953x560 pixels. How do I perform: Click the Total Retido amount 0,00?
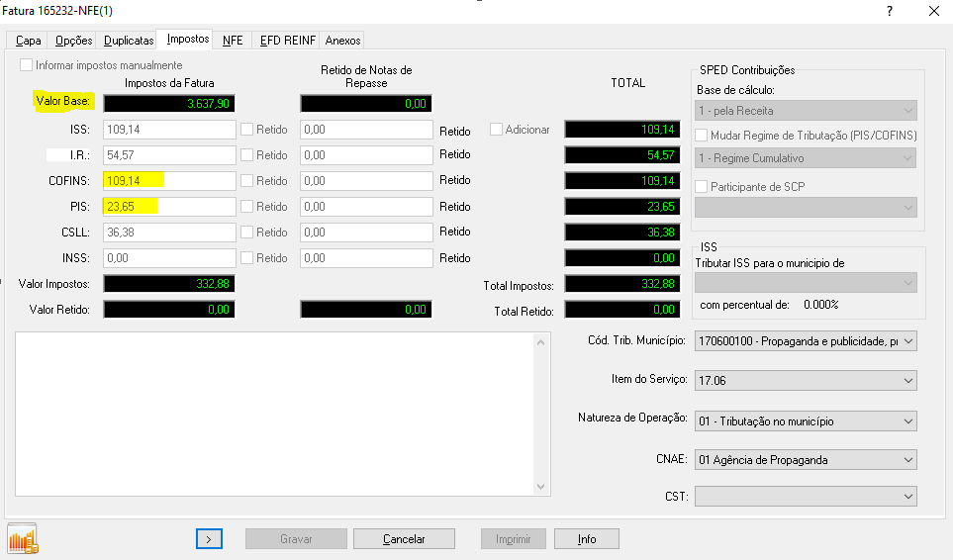click(622, 310)
